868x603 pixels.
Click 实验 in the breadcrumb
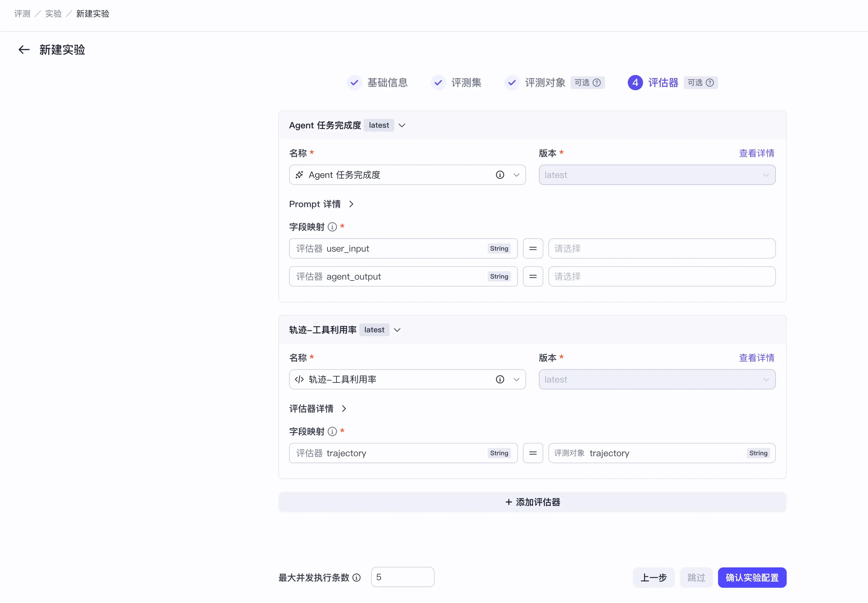[x=53, y=14]
